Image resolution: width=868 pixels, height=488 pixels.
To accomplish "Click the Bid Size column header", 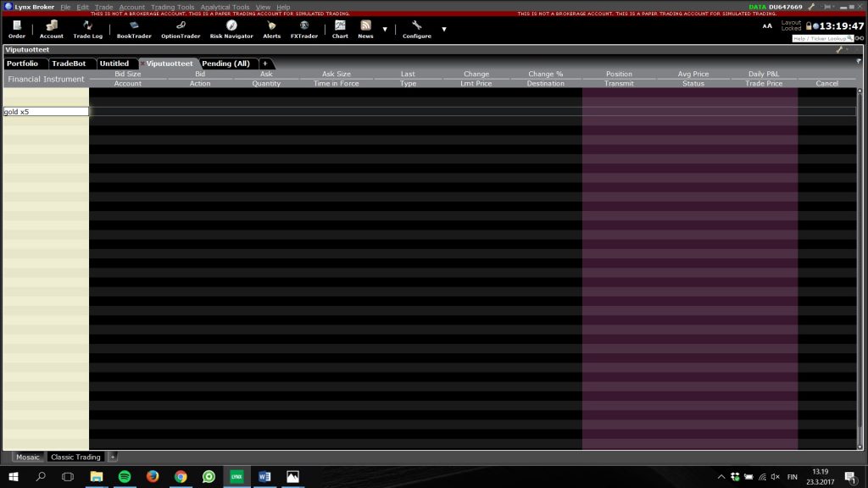I will click(x=128, y=74).
